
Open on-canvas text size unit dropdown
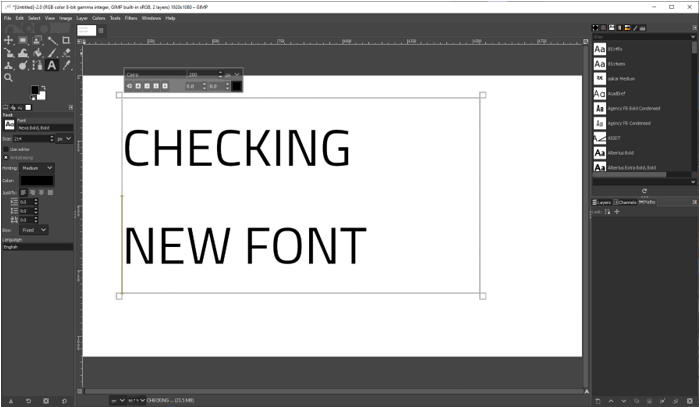pos(233,74)
